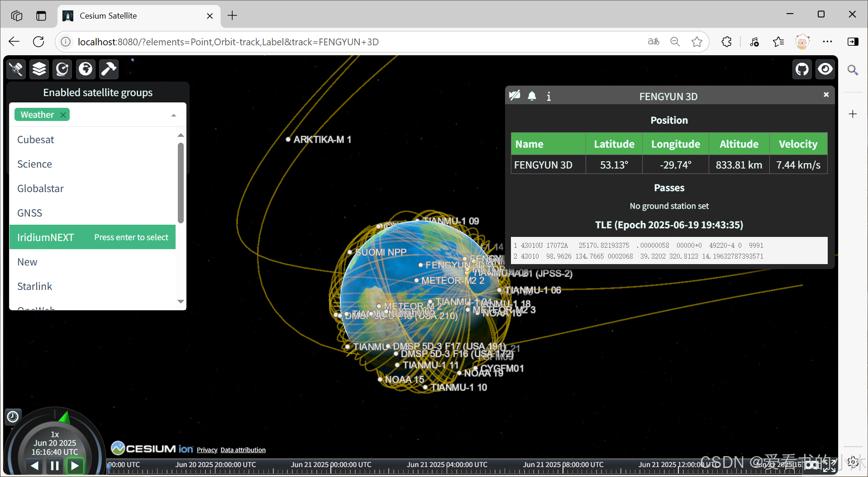Click the browser address bar URL
The width and height of the screenshot is (868, 477).
[228, 42]
